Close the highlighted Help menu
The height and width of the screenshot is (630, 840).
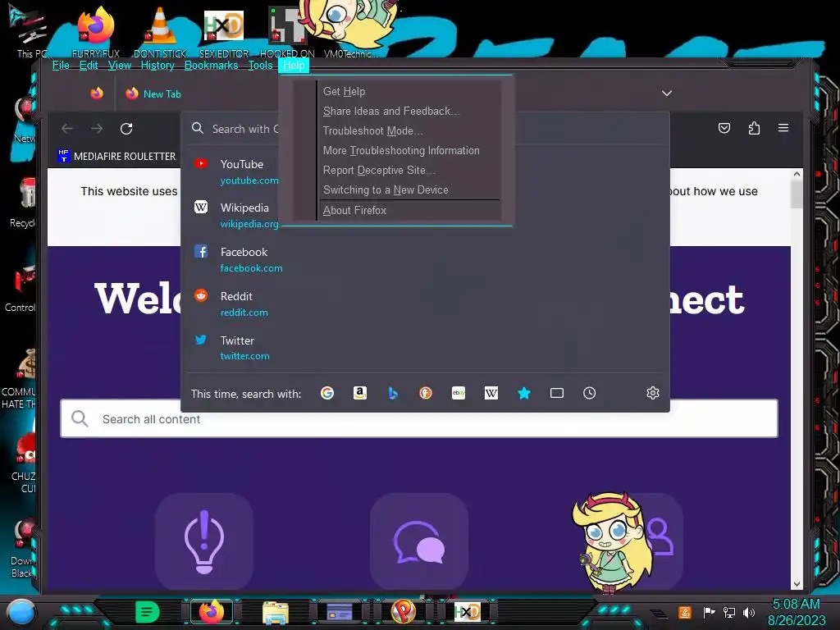(x=294, y=66)
